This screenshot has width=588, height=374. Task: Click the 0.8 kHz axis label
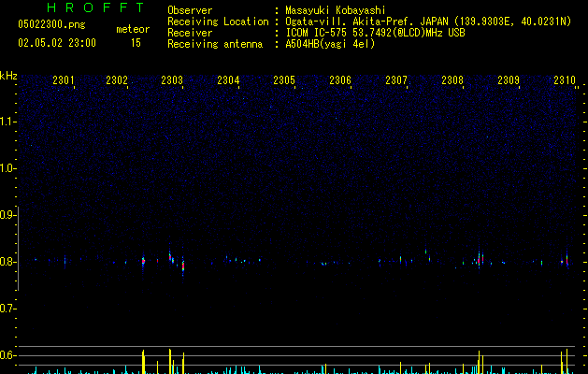pos(8,262)
